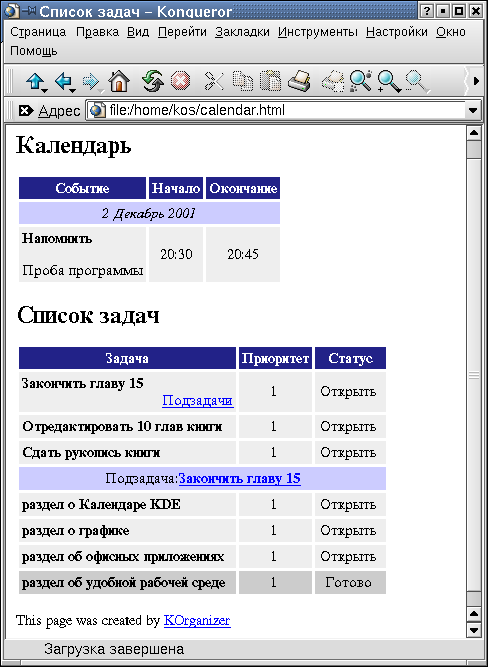Follow the Подзадачи link
The width and height of the screenshot is (488, 667).
(x=198, y=401)
